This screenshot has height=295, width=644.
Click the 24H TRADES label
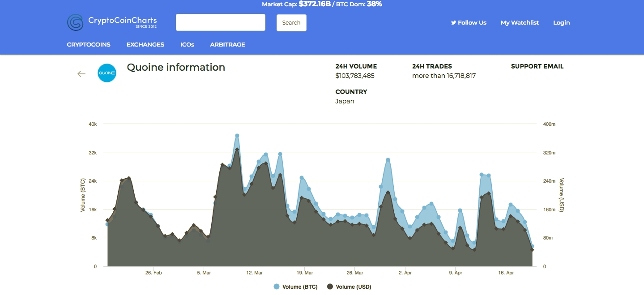coord(432,66)
